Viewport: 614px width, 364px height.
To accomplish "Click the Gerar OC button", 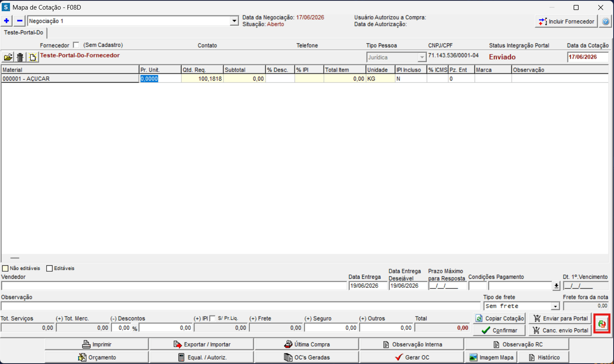I will click(x=411, y=357).
